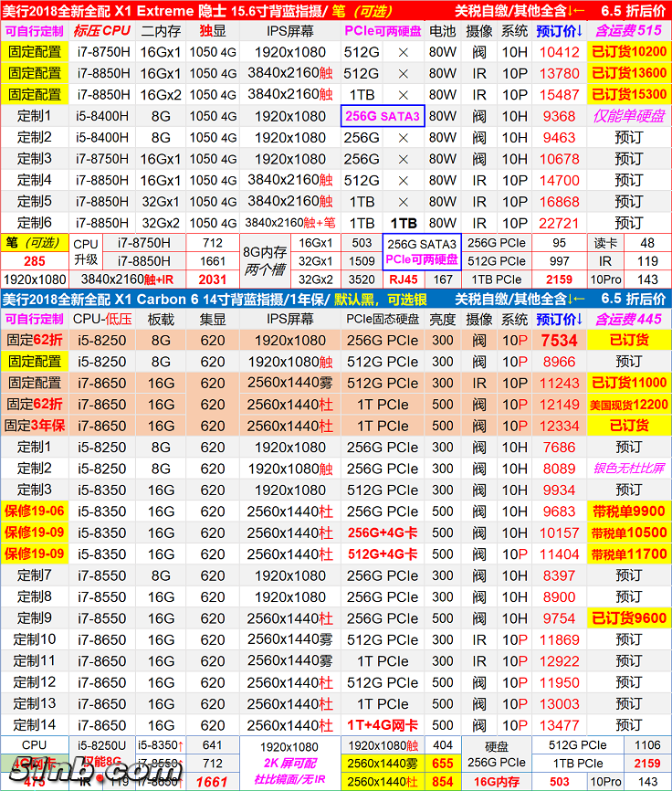Viewport: 672px width, 791px height.
Task: Click the 含运费445 header label
Action: coord(628,319)
